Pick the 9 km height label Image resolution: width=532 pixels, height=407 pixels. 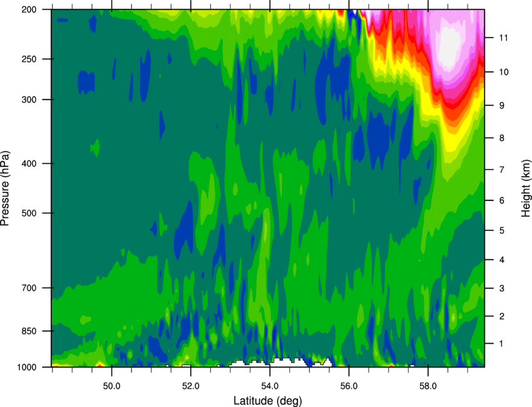pos(502,106)
